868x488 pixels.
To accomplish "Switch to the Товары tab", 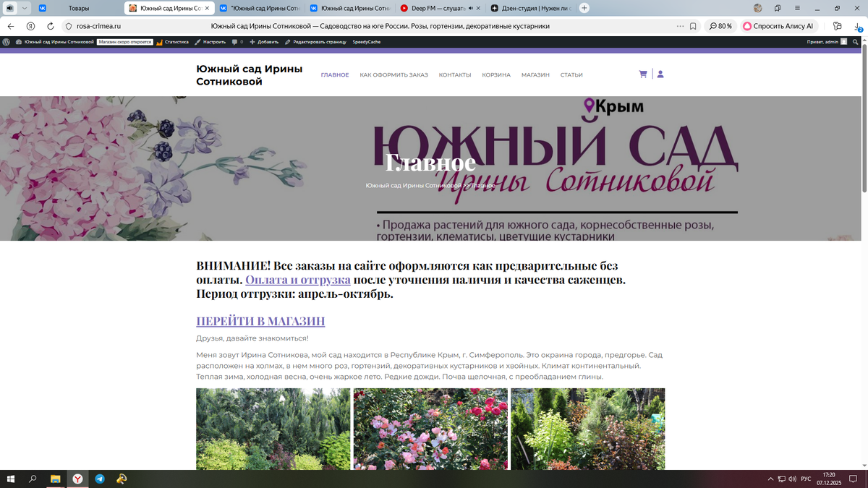I will [x=79, y=8].
